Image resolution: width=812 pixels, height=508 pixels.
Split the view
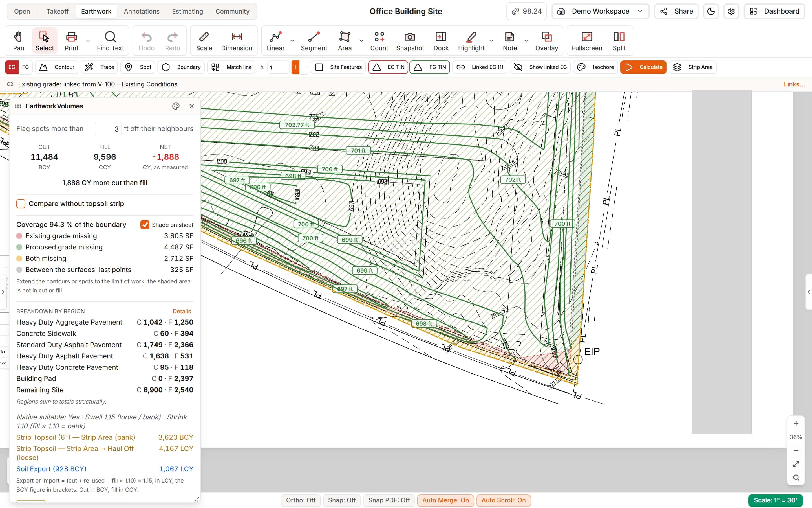point(619,41)
